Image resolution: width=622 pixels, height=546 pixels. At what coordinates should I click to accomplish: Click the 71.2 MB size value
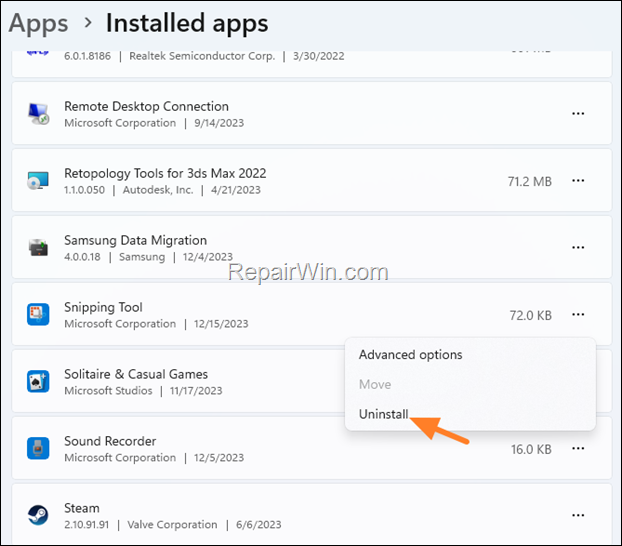530,182
